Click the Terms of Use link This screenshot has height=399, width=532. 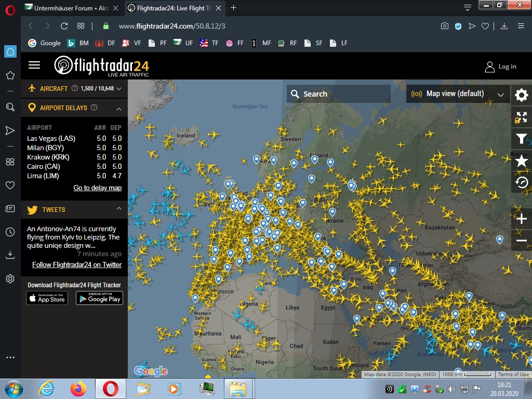(513, 374)
